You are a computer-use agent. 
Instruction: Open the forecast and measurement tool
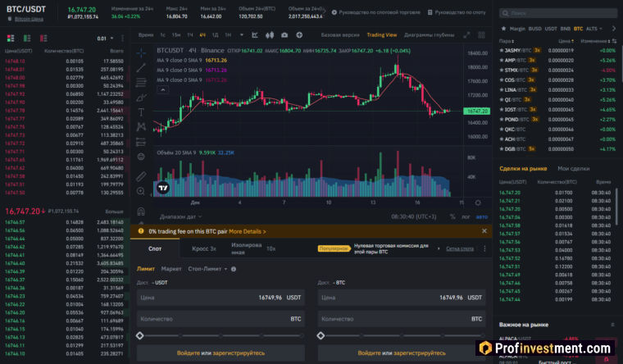141,142
